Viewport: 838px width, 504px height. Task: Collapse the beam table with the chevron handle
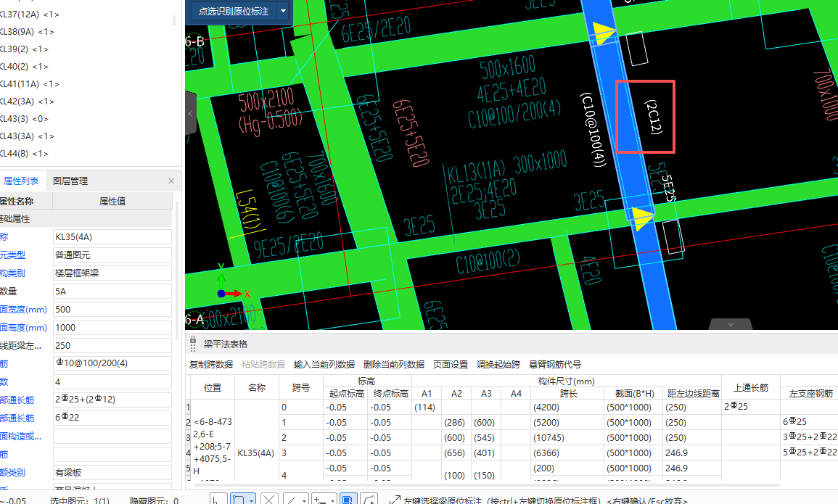[731, 324]
